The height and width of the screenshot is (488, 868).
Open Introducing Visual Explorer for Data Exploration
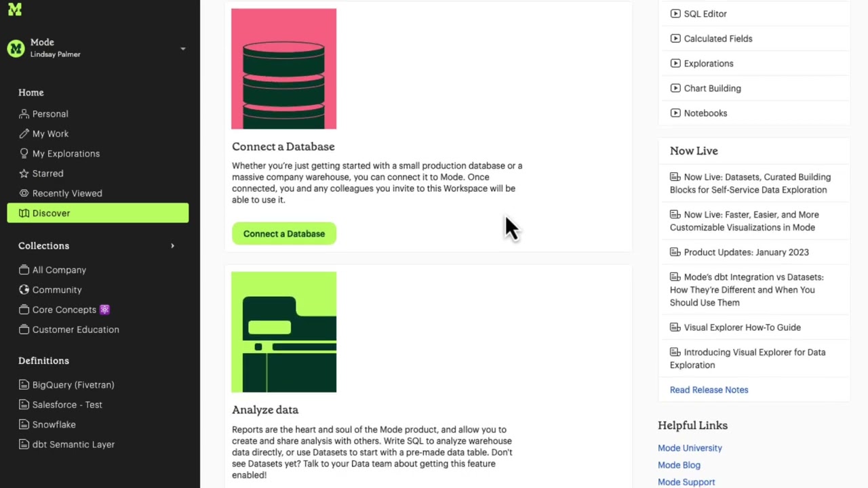click(x=748, y=359)
